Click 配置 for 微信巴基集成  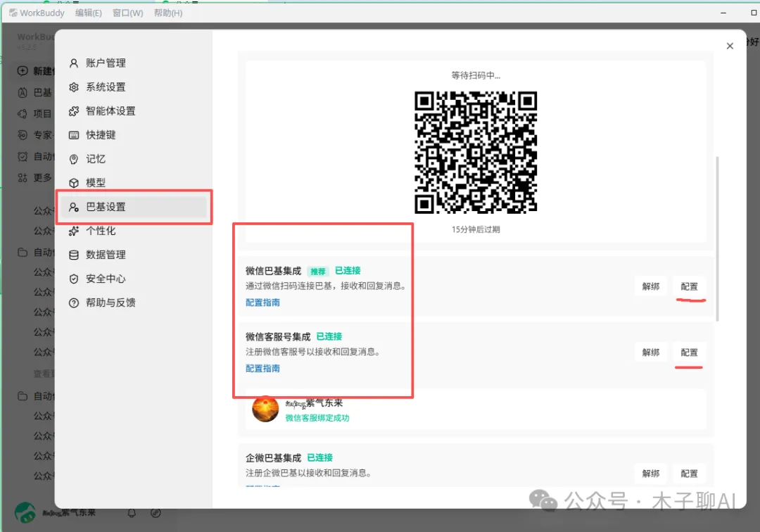689,286
